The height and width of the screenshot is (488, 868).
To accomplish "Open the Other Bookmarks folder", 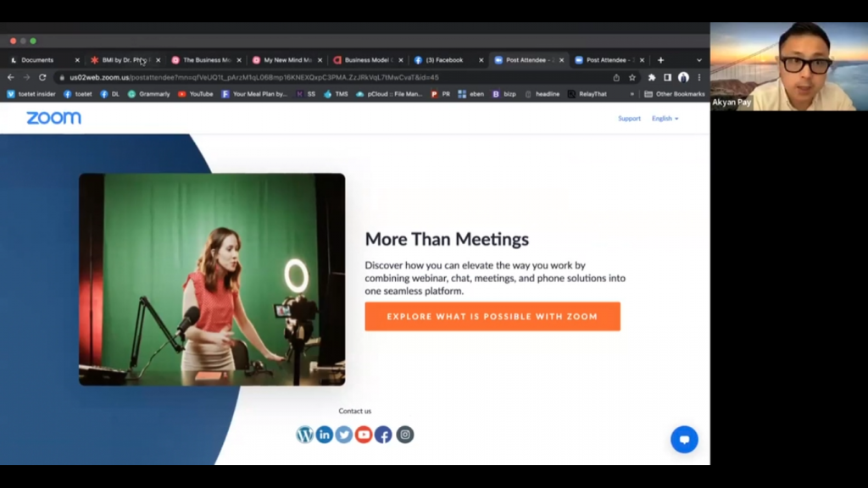I will [x=675, y=94].
